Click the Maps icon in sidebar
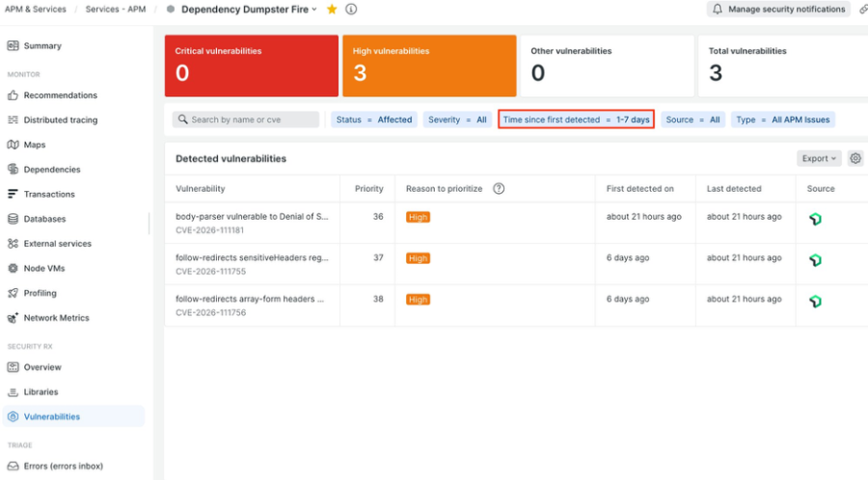The height and width of the screenshot is (480, 868). (x=13, y=145)
